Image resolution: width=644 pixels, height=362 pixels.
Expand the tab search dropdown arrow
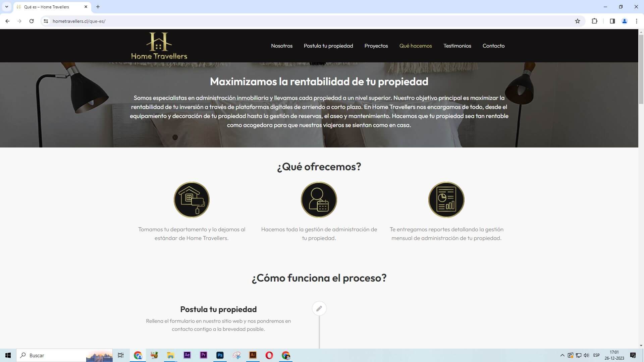tap(6, 7)
